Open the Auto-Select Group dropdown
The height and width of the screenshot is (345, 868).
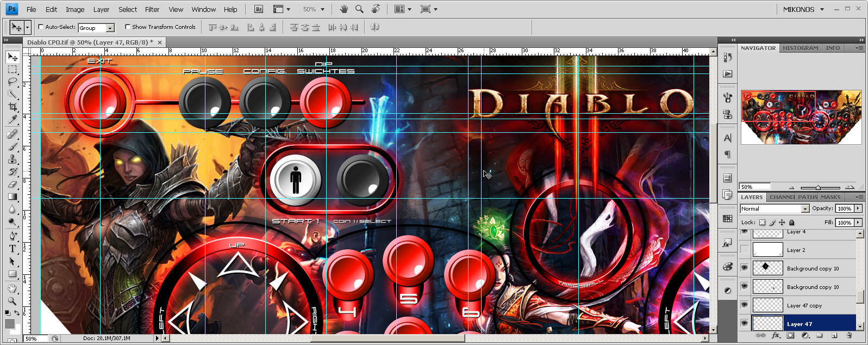96,28
